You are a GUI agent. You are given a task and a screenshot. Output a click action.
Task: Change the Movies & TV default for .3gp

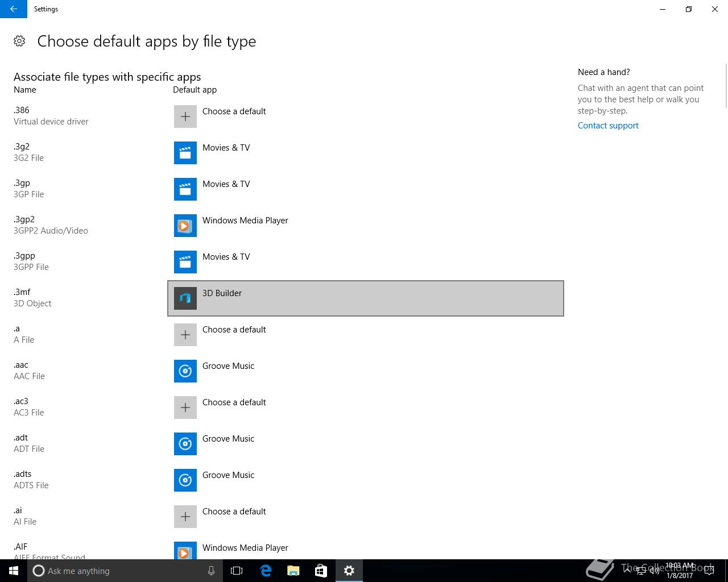click(x=366, y=189)
